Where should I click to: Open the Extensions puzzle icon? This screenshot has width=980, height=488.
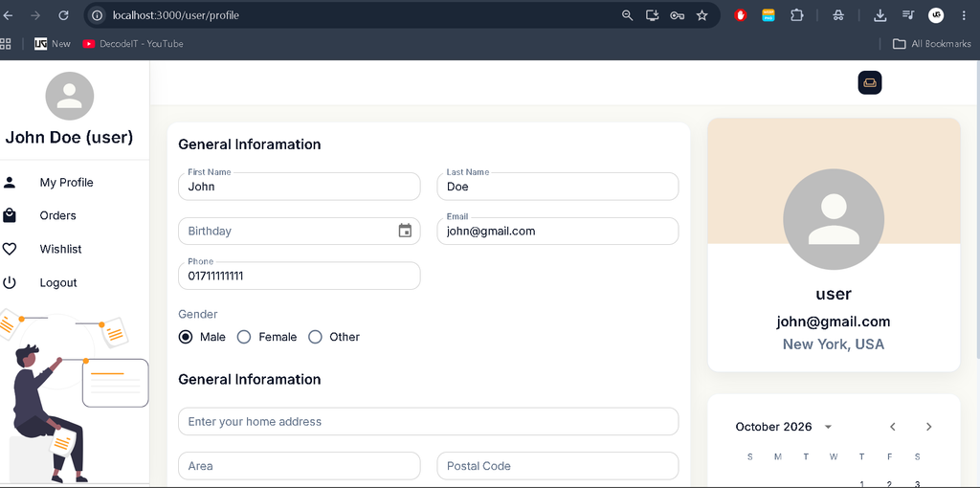797,15
